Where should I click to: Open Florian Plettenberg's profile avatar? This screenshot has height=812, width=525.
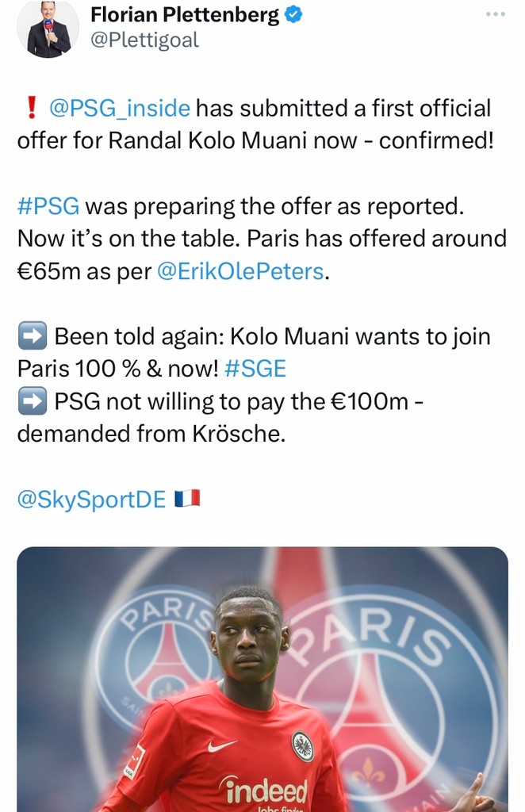(x=48, y=29)
